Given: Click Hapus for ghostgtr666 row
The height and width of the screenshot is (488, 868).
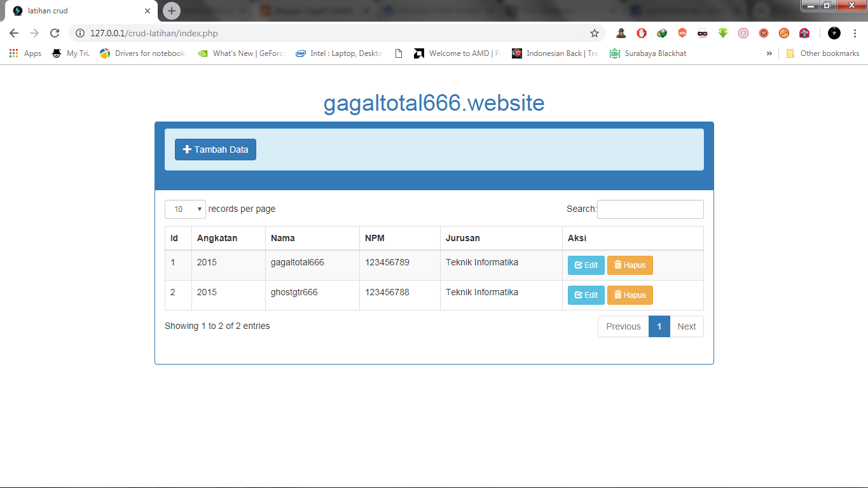Looking at the screenshot, I should 630,295.
